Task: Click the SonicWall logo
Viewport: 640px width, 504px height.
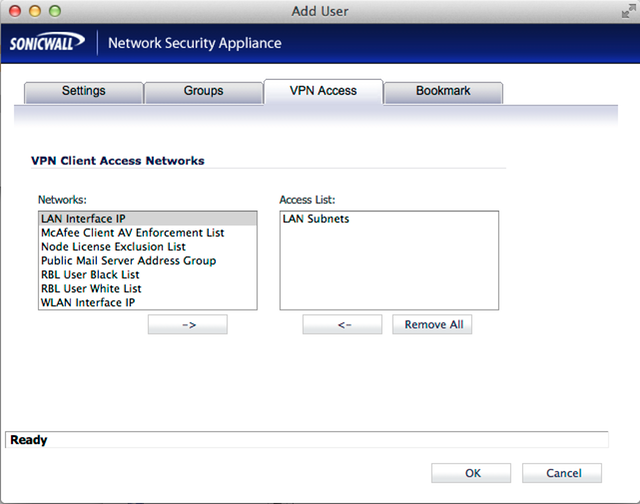Action: click(47, 42)
